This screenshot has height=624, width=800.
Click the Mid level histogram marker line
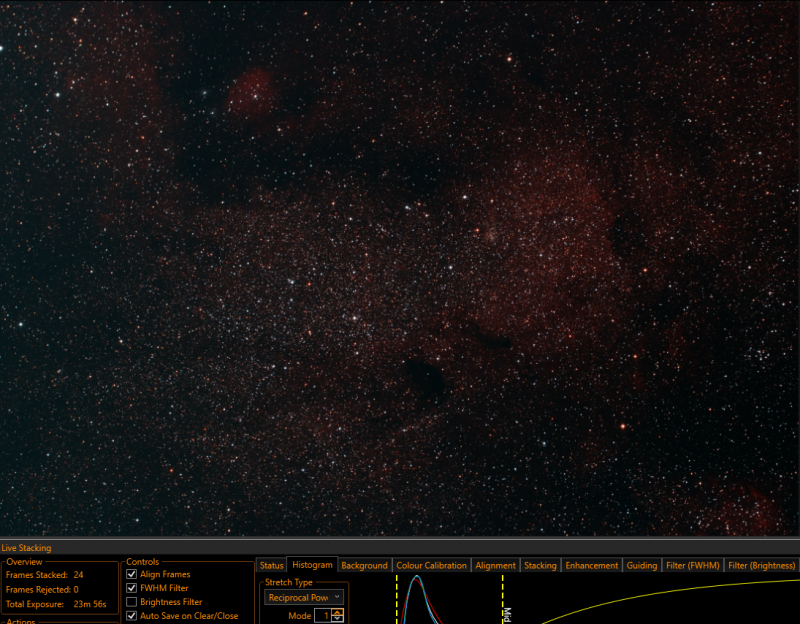(503, 599)
